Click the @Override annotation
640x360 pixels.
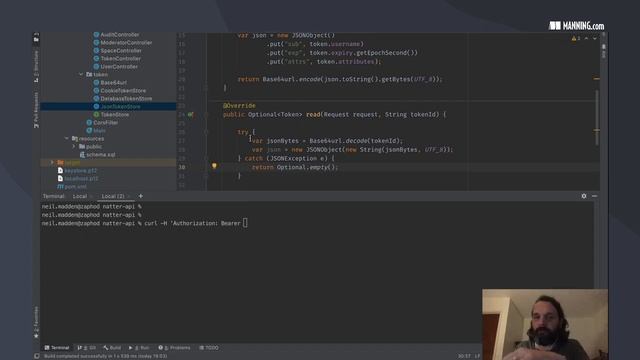[239, 106]
